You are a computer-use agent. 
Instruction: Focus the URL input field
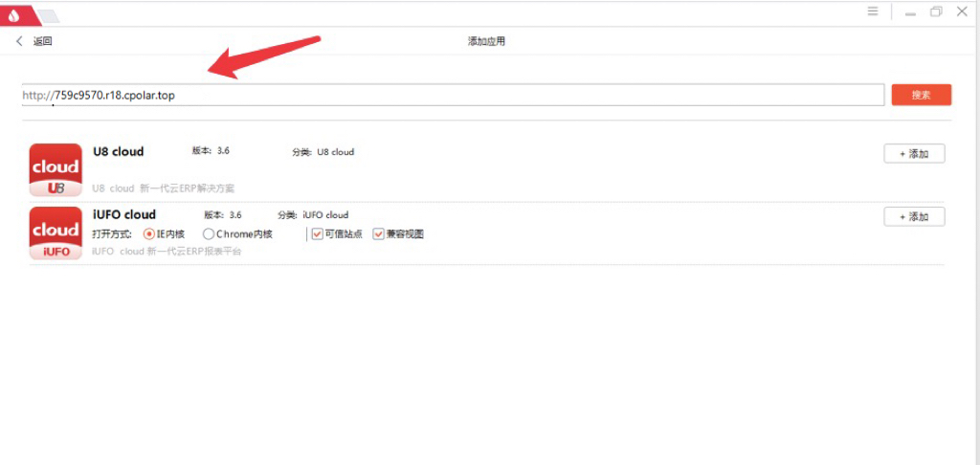click(x=453, y=95)
